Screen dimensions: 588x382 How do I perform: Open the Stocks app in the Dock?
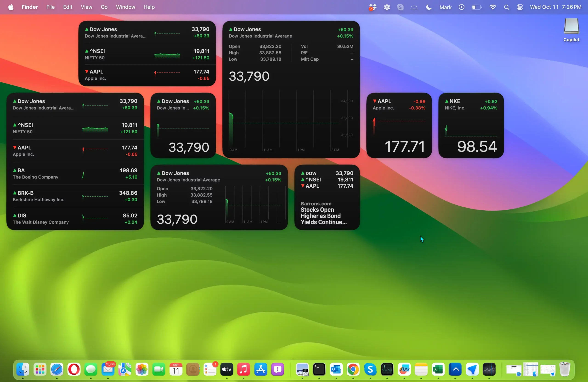point(489,369)
